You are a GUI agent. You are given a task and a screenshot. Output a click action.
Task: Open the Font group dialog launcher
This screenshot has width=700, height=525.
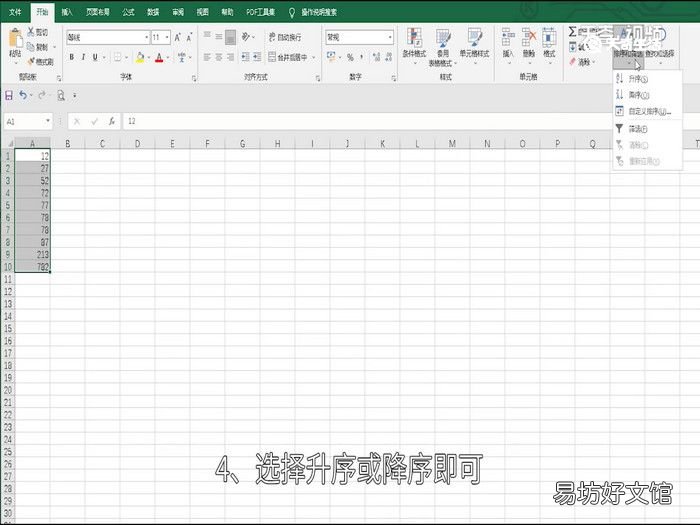click(194, 78)
